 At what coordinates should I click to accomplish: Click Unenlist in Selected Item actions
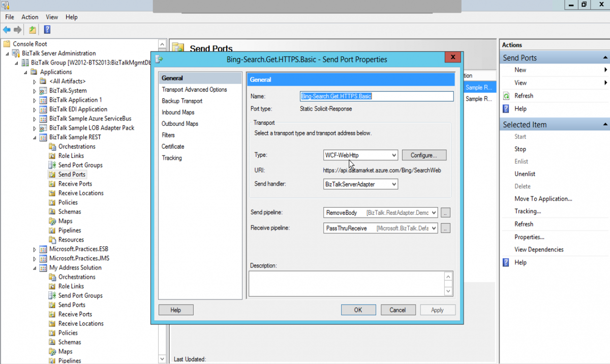coord(525,174)
